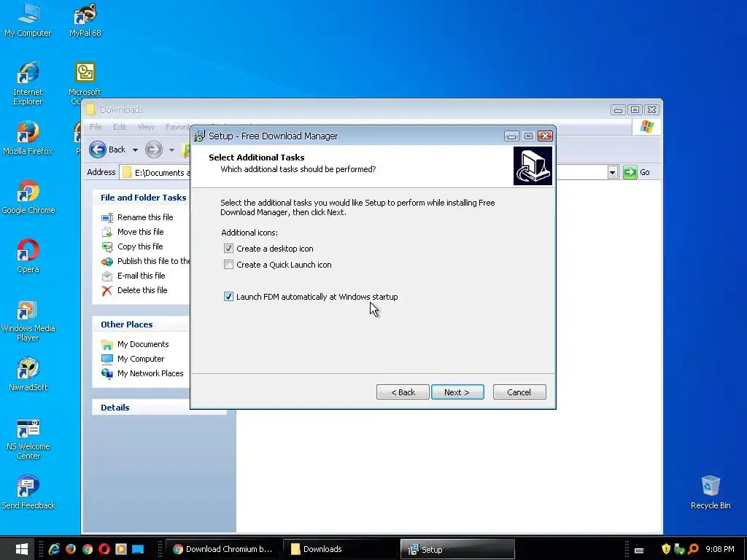The image size is (747, 560).
Task: Click Back button in setup wizard
Action: (x=403, y=392)
